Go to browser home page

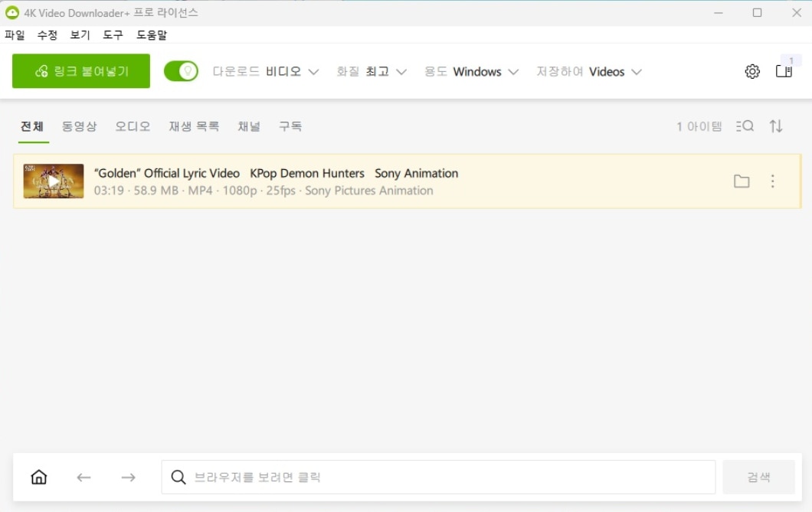(x=38, y=477)
